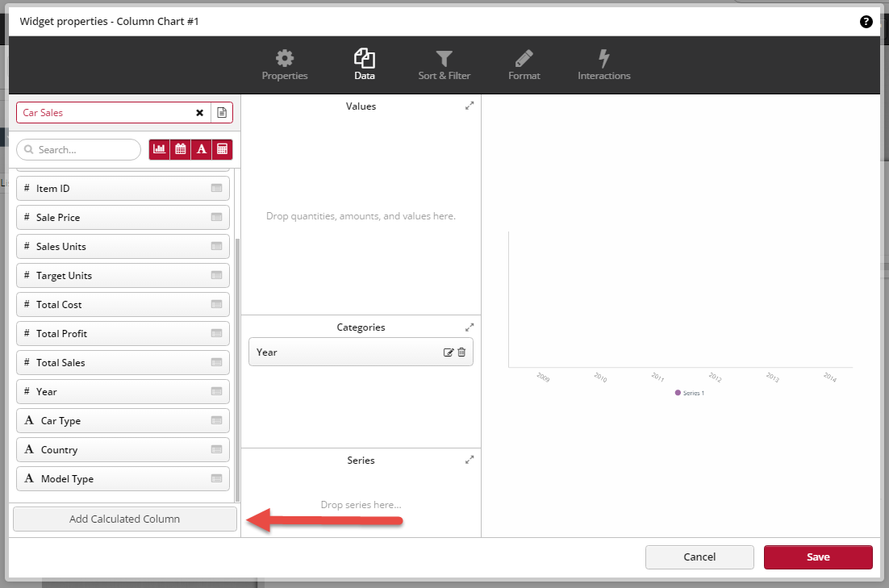Open the data source document icon
889x588 pixels.
(x=222, y=113)
